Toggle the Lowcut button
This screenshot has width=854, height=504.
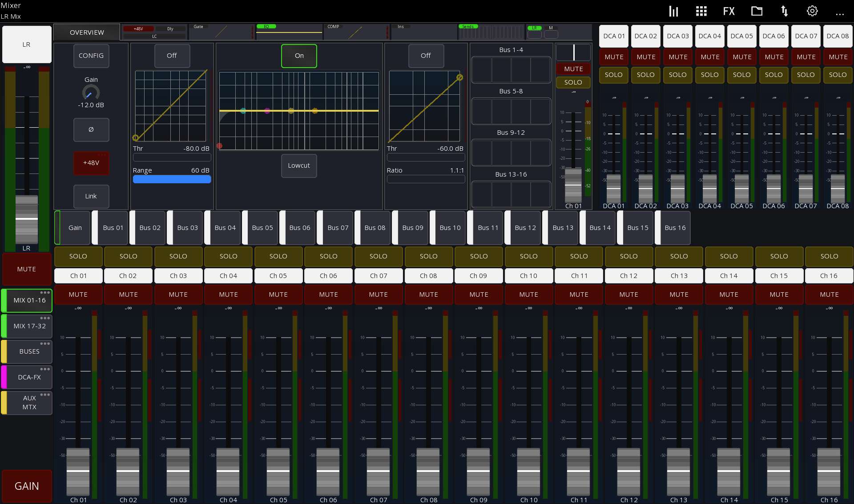coord(299,165)
